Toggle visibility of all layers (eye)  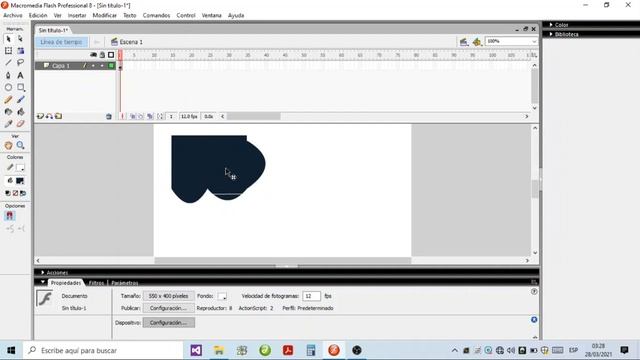tap(93, 55)
